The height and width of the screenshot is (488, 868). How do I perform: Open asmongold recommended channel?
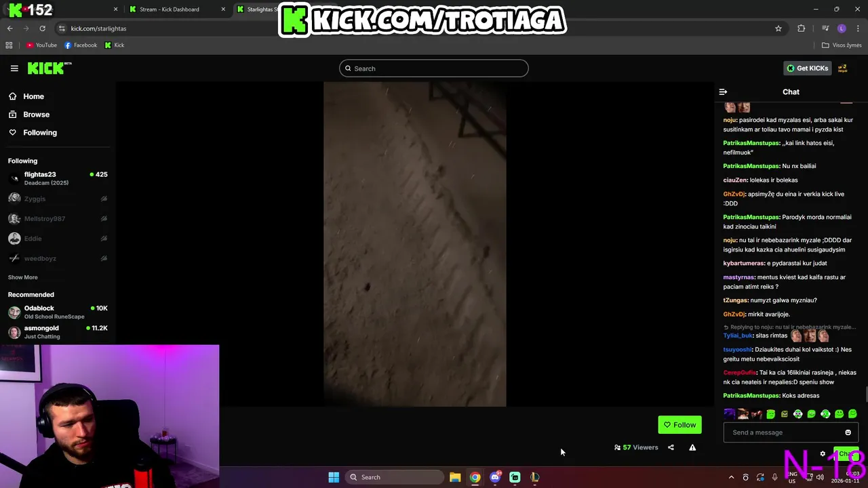click(x=58, y=332)
